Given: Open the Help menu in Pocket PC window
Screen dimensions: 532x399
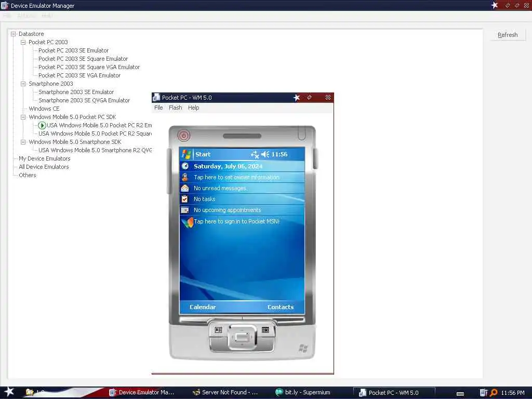Looking at the screenshot, I should point(193,108).
